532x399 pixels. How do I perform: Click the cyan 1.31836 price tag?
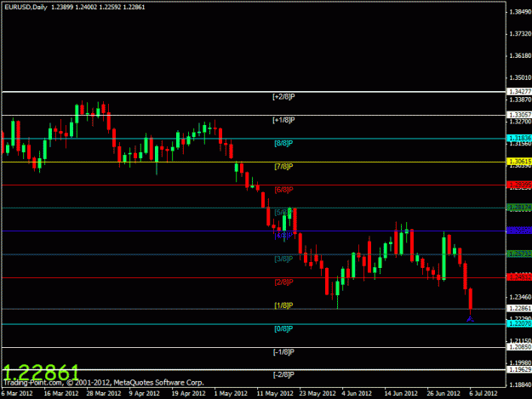519,138
